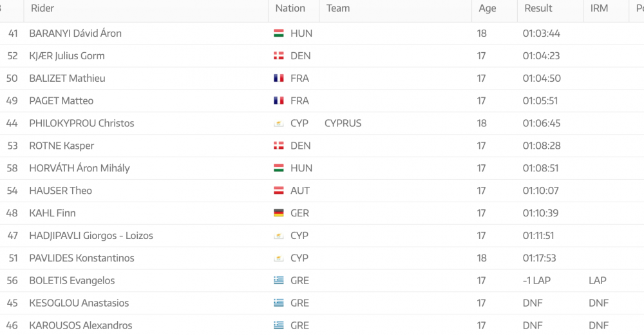Click the Cyprus flag beside PHILOKYPROU Christos
Screen dimensions: 644x335
(279, 124)
